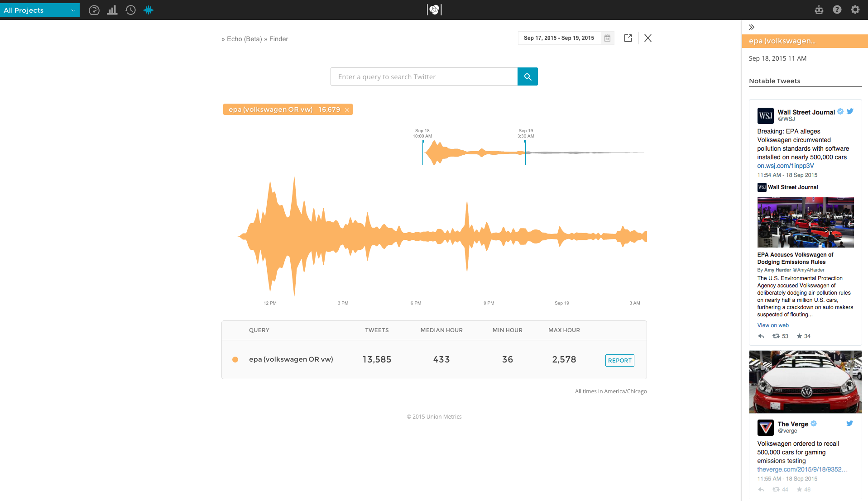Click the WSJ tweet Twitter bird icon
This screenshot has height=501, width=868.
[x=850, y=111]
